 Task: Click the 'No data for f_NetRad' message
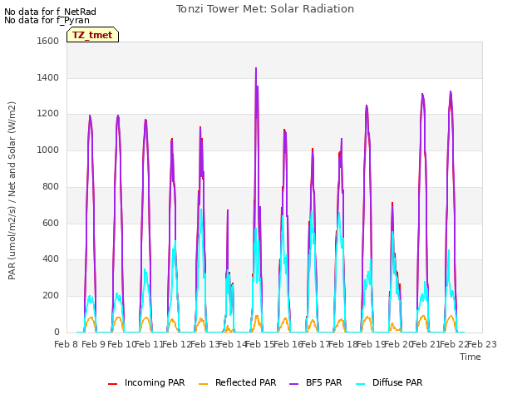click(x=50, y=12)
